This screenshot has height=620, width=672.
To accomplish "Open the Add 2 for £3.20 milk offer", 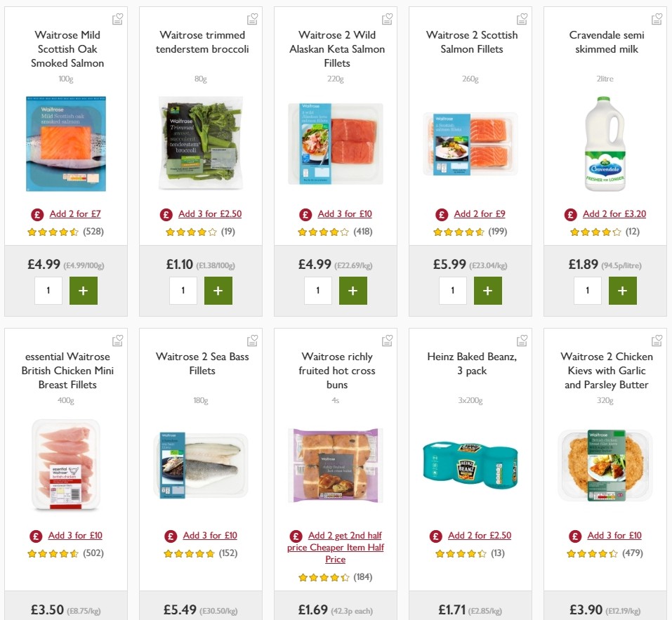I will click(613, 213).
